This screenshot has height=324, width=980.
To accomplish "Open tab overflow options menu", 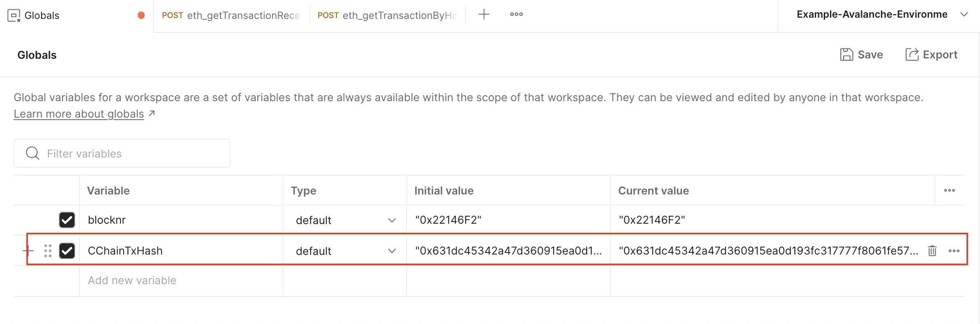I will [x=516, y=14].
